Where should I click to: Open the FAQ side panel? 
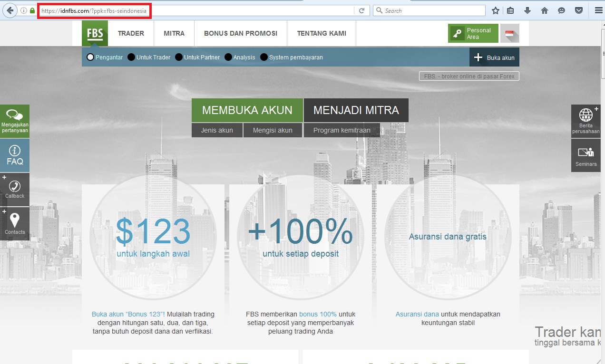(15, 155)
